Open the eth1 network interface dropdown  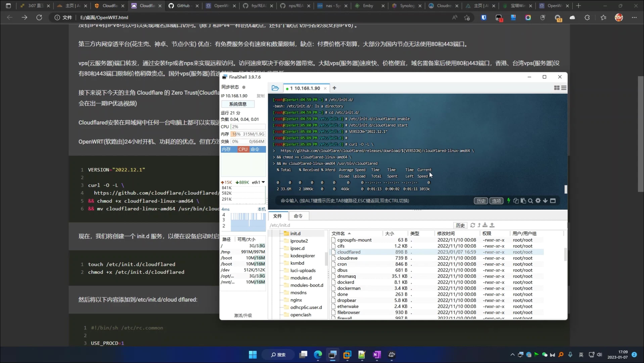pyautogui.click(x=263, y=182)
